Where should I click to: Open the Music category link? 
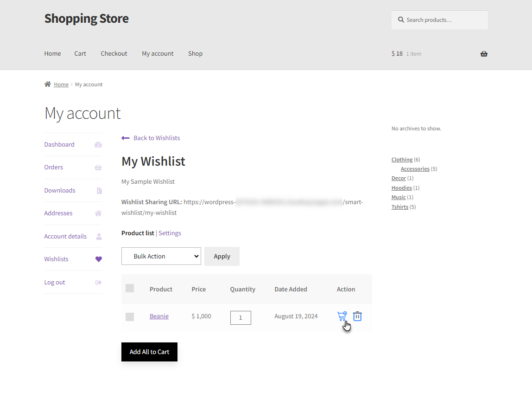coord(399,197)
